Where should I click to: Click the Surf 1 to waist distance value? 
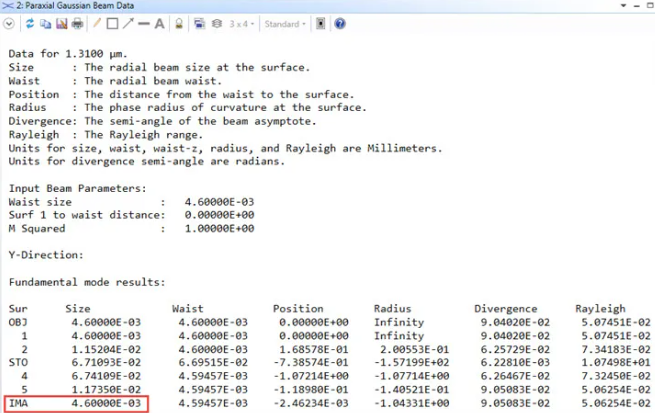coord(219,215)
